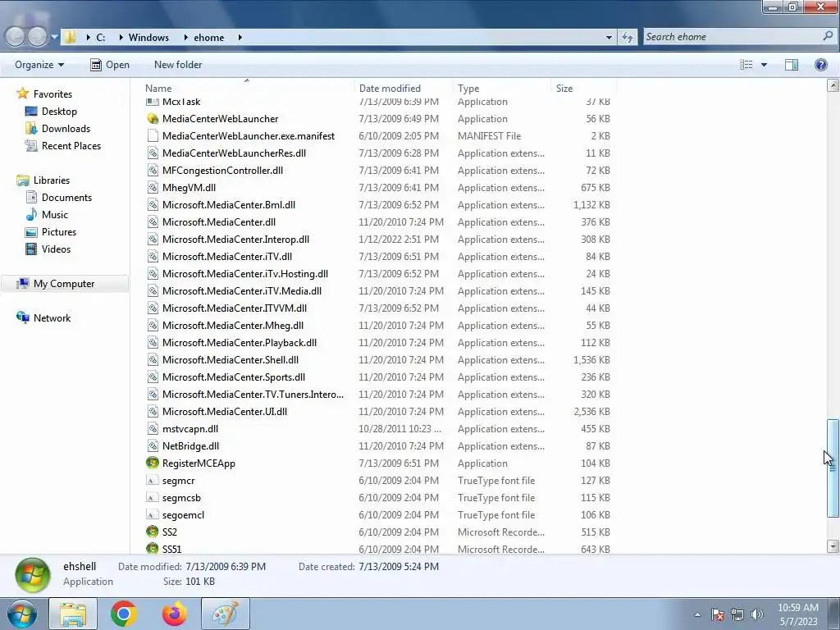840x630 pixels.
Task: Select the segoemcl font file icon
Action: pyautogui.click(x=153, y=515)
